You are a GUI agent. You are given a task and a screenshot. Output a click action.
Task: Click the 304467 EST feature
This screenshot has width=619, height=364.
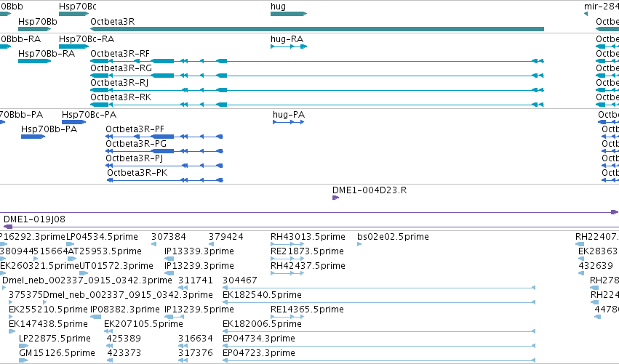pyautogui.click(x=379, y=288)
